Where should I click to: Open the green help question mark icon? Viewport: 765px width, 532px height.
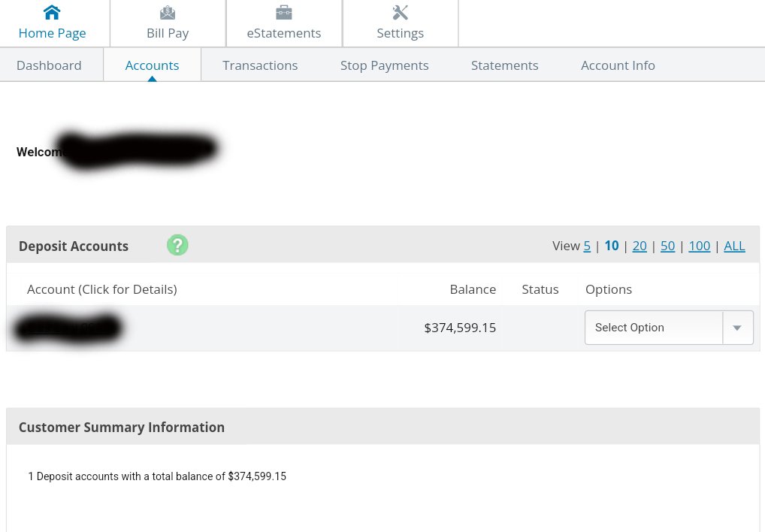tap(177, 245)
